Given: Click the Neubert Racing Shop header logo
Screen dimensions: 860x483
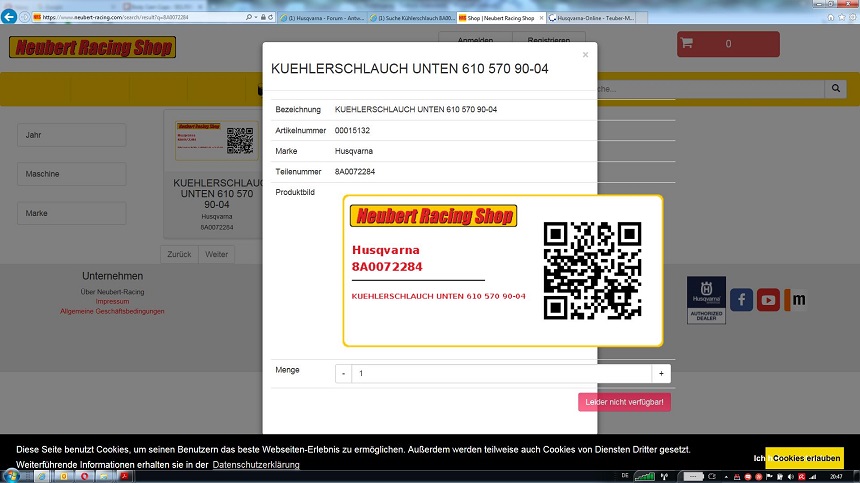Looking at the screenshot, I should [x=93, y=47].
